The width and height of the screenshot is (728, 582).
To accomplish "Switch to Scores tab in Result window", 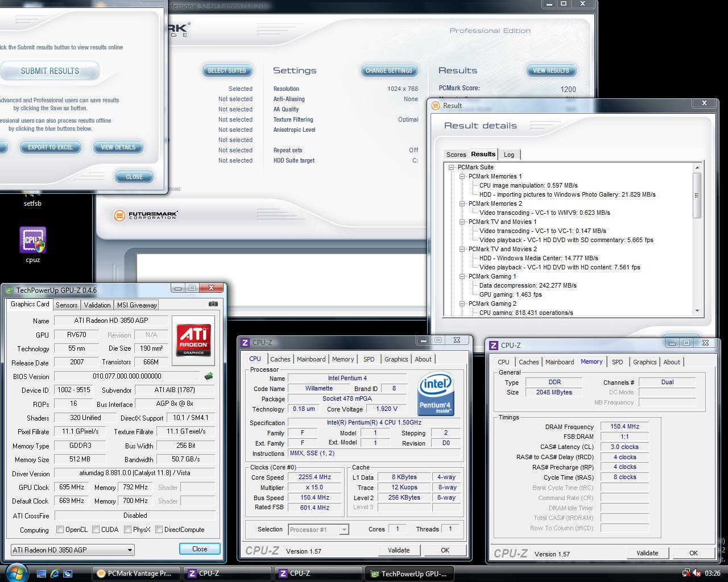I will tap(456, 155).
